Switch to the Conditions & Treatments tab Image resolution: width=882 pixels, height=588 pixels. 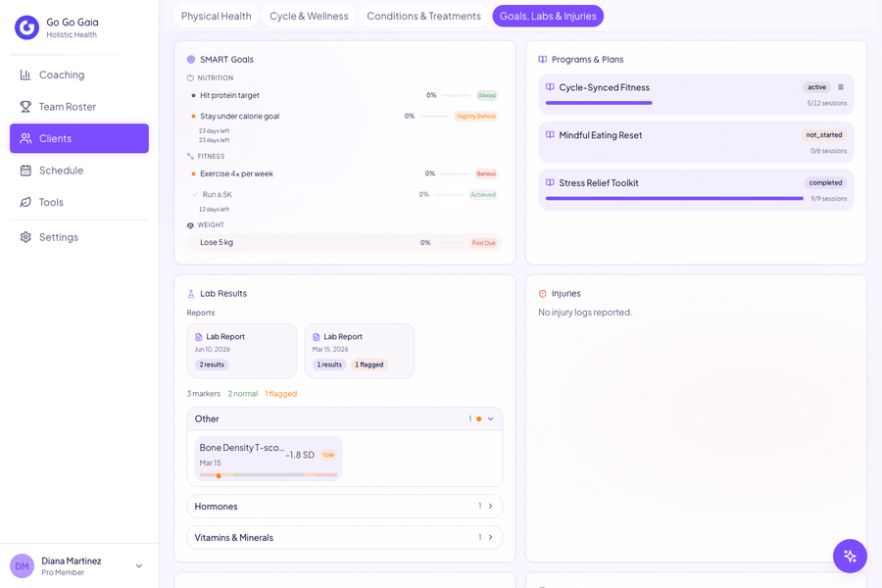coord(423,16)
